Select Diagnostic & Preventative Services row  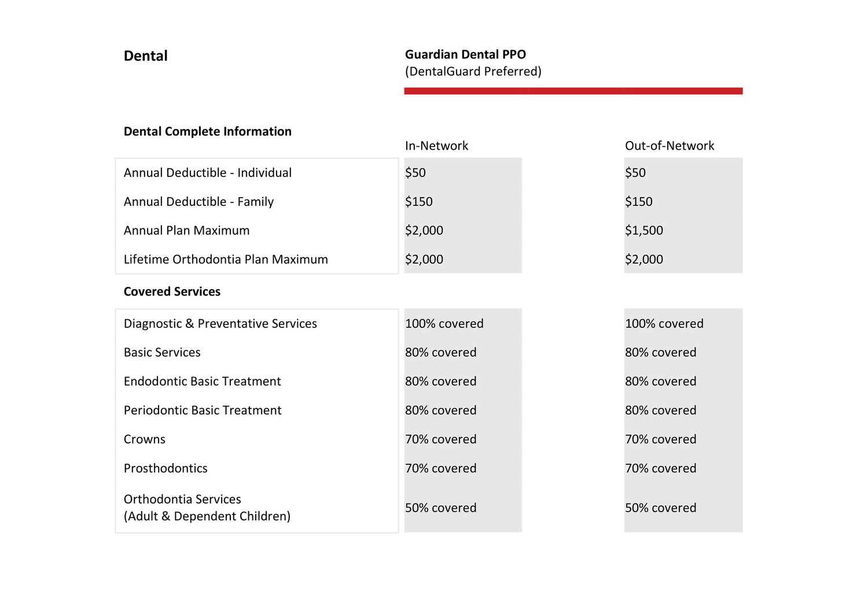(220, 324)
